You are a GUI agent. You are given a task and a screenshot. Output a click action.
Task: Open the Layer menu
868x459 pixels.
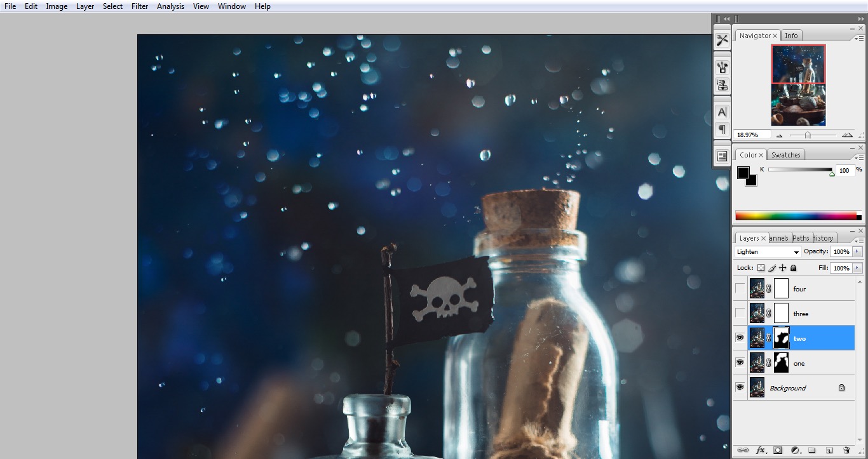85,6
